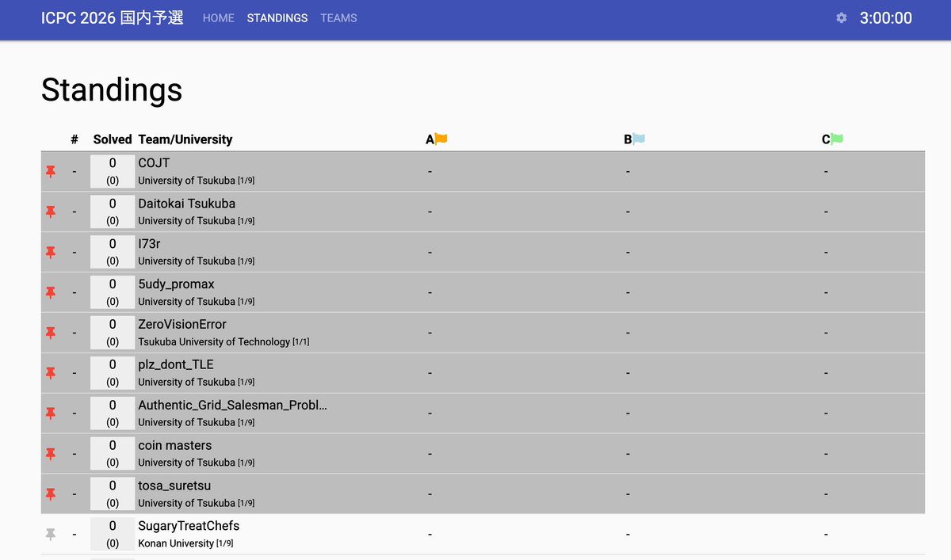951x560 pixels.
Task: Unpin the tosa_suretsu team
Action: point(51,494)
